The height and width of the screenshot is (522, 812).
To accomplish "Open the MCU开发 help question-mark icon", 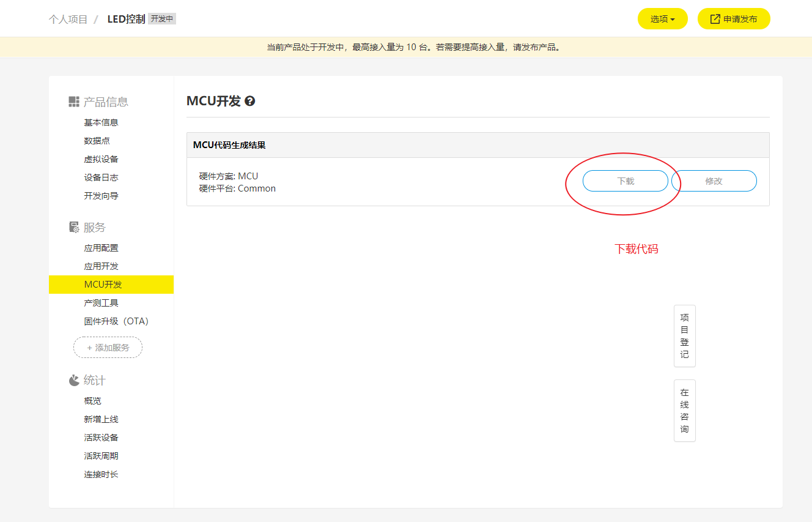I will [249, 100].
